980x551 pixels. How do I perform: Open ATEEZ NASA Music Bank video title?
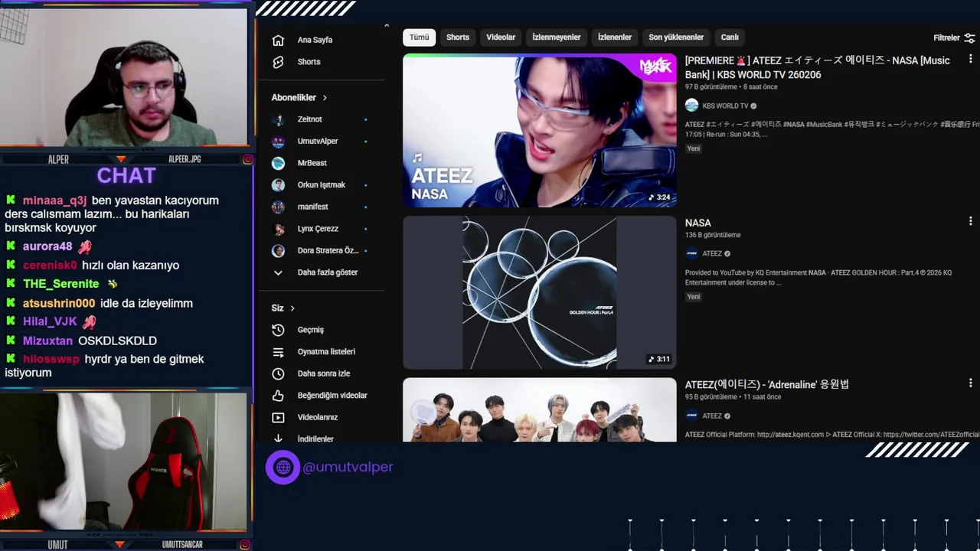[x=818, y=67]
